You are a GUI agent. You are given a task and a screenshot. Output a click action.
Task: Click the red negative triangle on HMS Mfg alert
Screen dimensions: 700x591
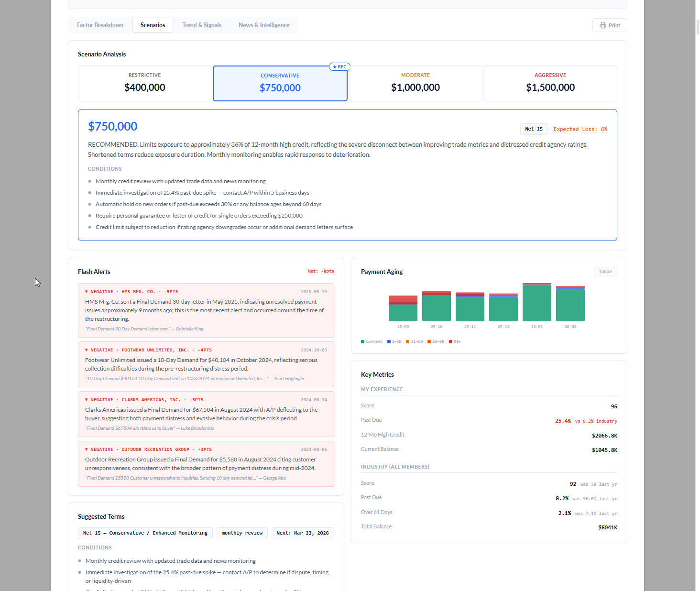[x=87, y=291]
